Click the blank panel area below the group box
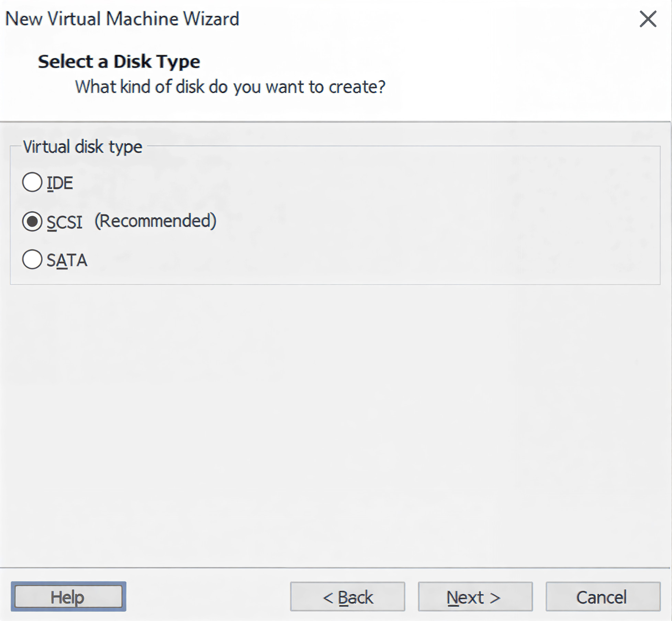The height and width of the screenshot is (621, 672). coord(336,412)
